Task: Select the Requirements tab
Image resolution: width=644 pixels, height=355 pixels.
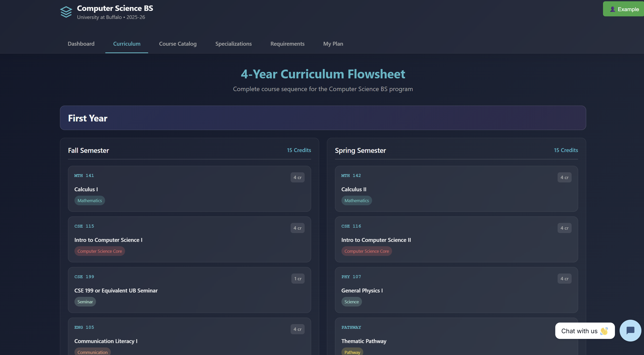Action: 287,44
